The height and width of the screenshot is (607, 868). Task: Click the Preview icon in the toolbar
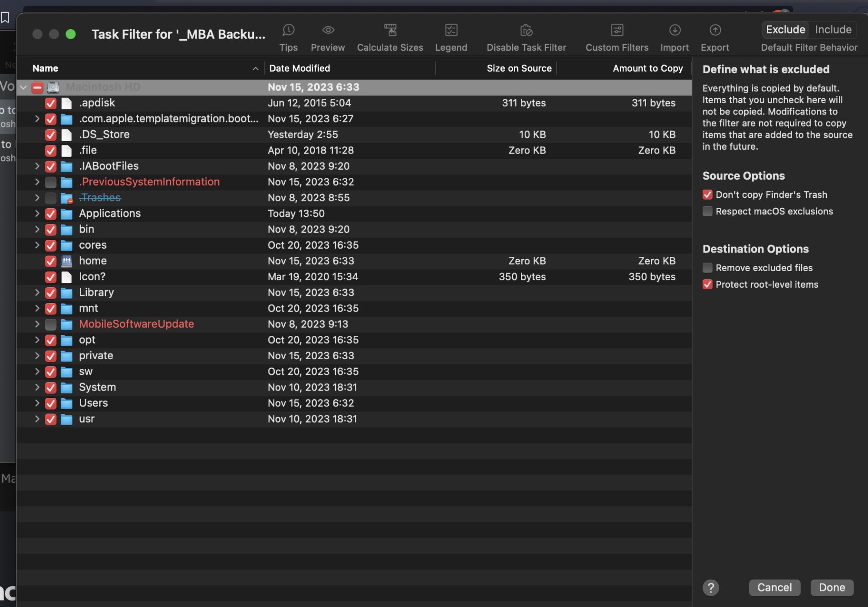328,36
